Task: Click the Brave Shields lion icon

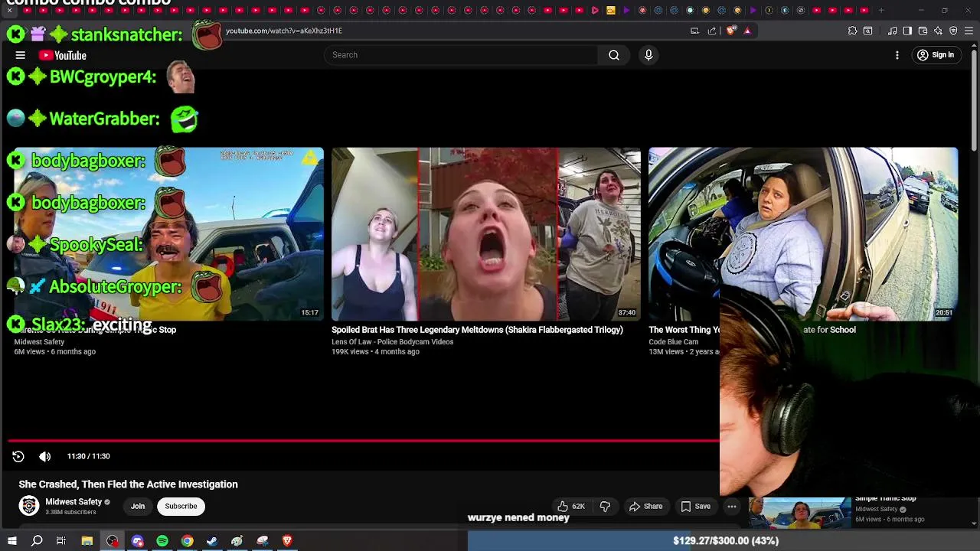Action: click(731, 31)
